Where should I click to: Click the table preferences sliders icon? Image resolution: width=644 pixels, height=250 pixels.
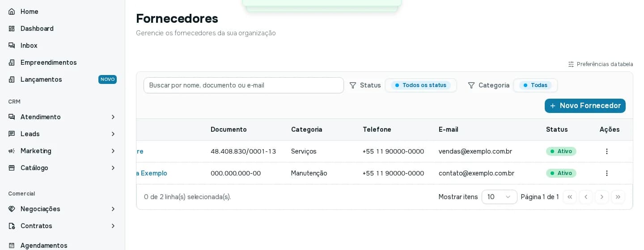tap(571, 64)
